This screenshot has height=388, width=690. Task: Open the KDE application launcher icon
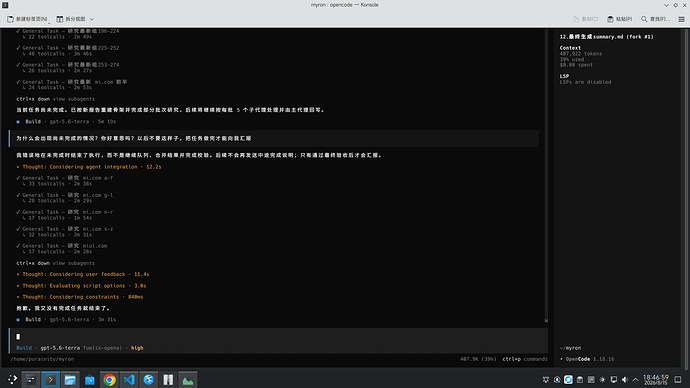12,379
